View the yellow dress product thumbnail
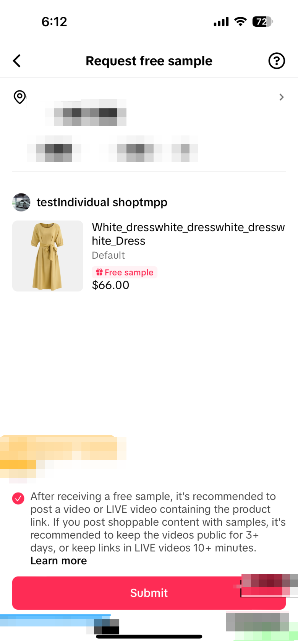 pos(48,256)
